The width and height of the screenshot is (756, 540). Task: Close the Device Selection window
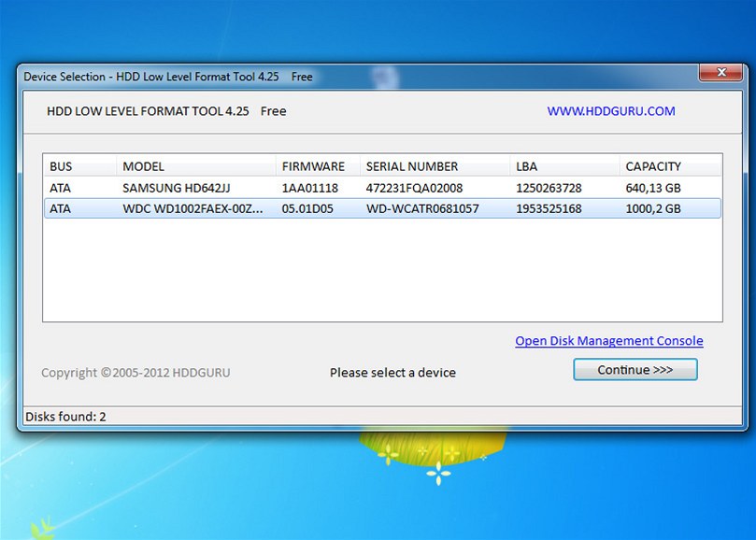(720, 73)
